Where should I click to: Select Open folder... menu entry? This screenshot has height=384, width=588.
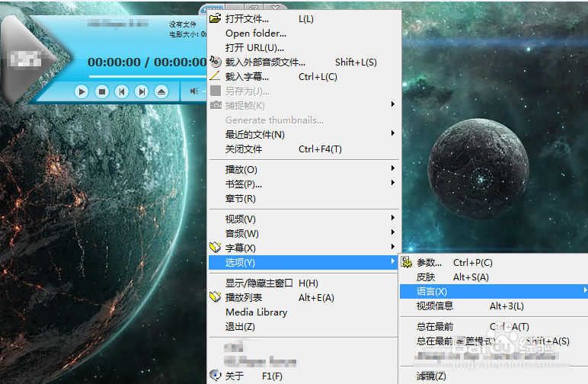304,34
